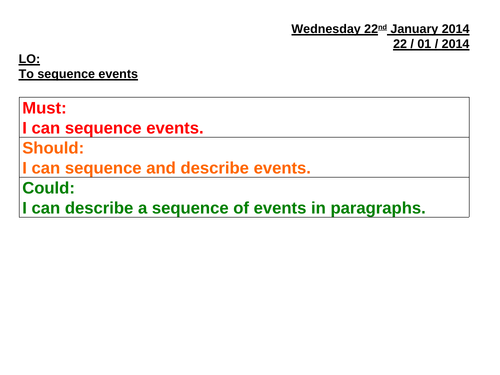The height and width of the screenshot is (375, 500).
Task: Select the line I can sequence events.
Action: tap(113, 128)
